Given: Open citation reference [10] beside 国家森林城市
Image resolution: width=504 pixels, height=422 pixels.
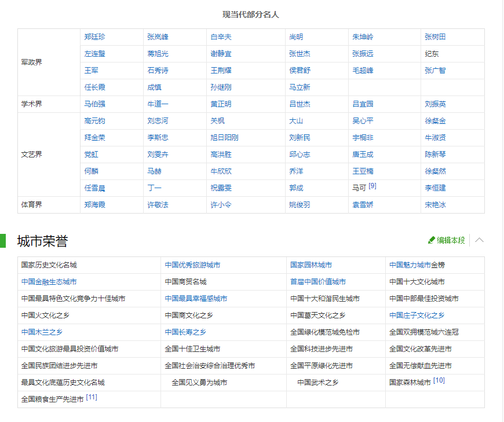Looking at the screenshot, I should coord(439,381).
